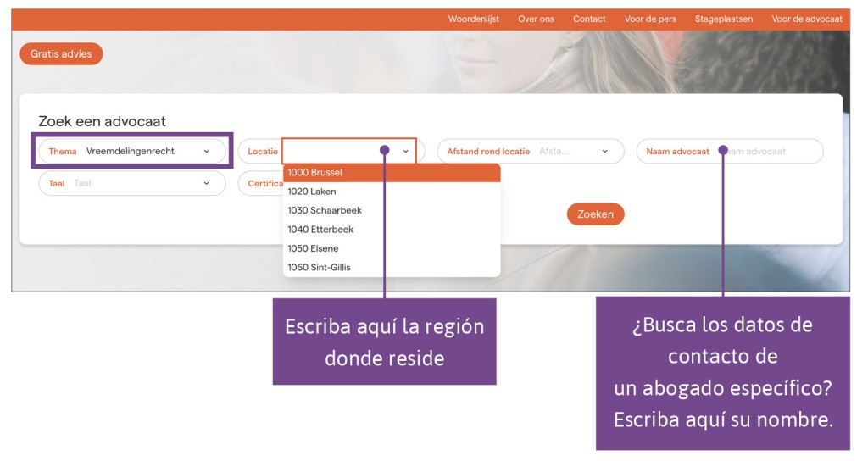
Task: Go to the Over ons page
Action: coord(536,19)
